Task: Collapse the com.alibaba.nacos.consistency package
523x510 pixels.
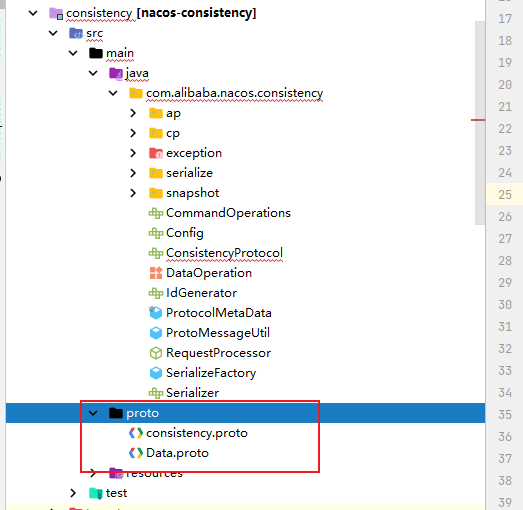Action: point(113,93)
